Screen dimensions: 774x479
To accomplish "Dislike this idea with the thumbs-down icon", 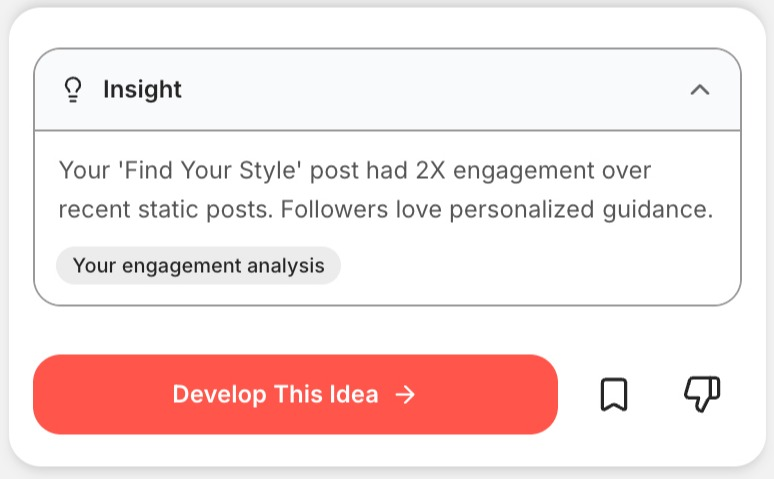I will 702,394.
